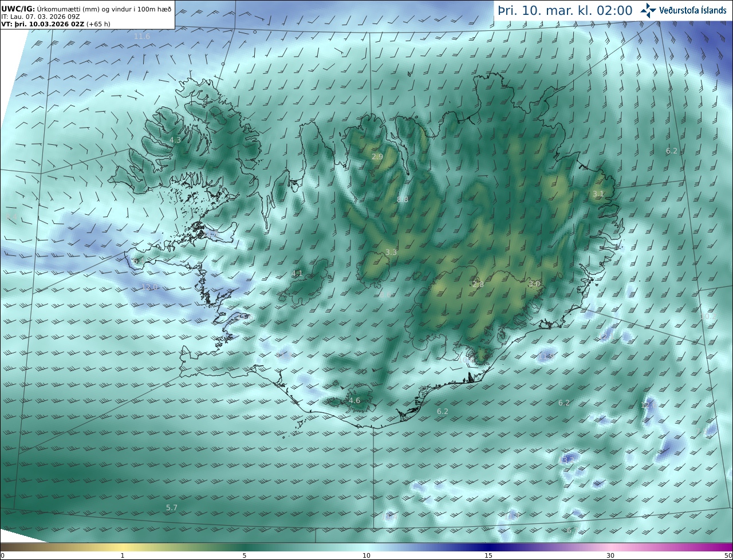
Task: Click the 4.6 value label on the map
Action: 354,400
